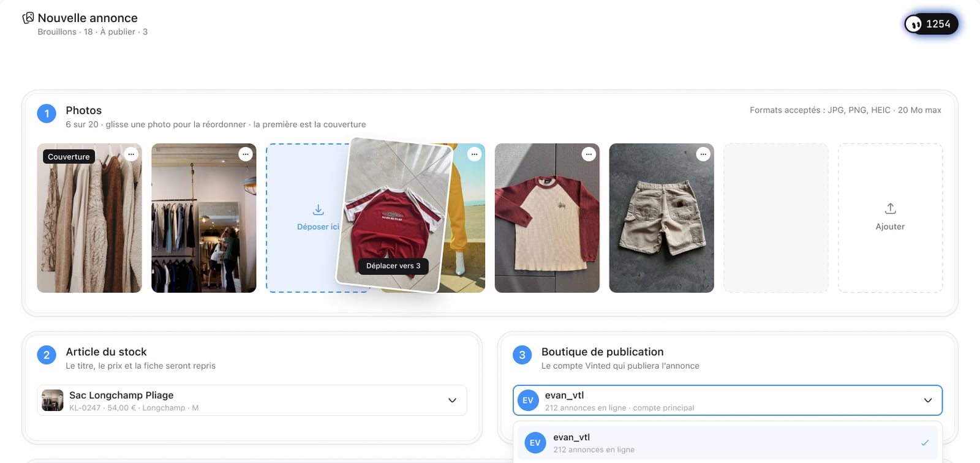This screenshot has height=463, width=980.
Task: Select the red Umbro jersey photo
Action: pos(394,214)
